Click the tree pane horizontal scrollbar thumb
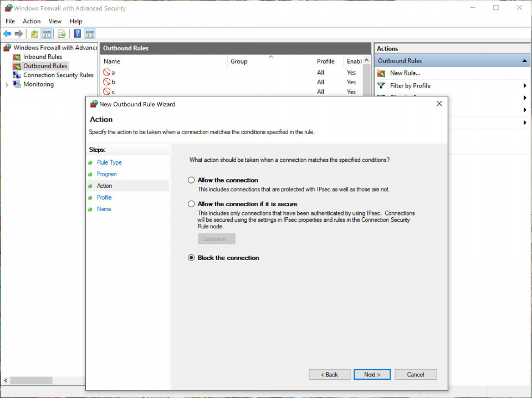 (31, 380)
